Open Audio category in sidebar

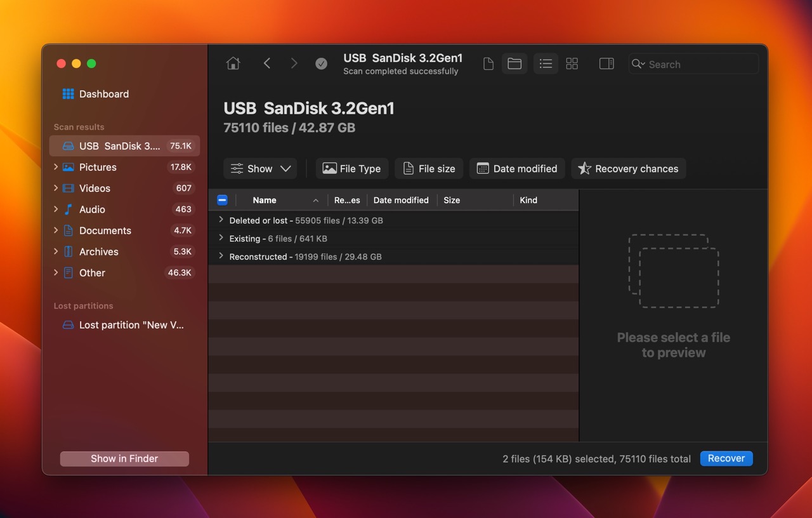tap(92, 209)
